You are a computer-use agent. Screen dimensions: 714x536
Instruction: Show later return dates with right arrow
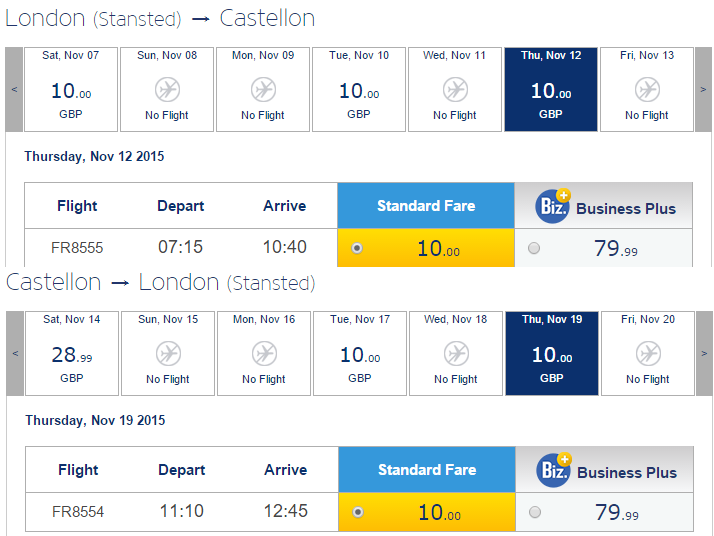click(x=704, y=353)
